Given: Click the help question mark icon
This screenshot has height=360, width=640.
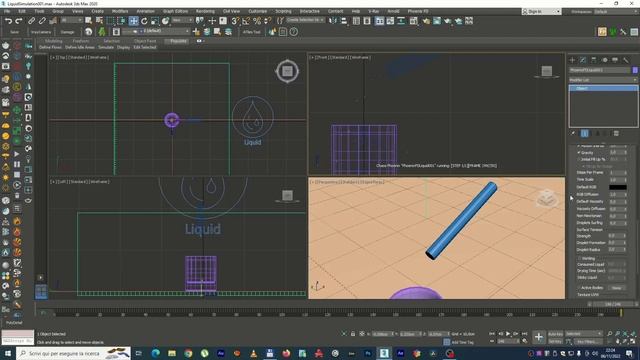Looking at the screenshot, I should click(293, 31).
